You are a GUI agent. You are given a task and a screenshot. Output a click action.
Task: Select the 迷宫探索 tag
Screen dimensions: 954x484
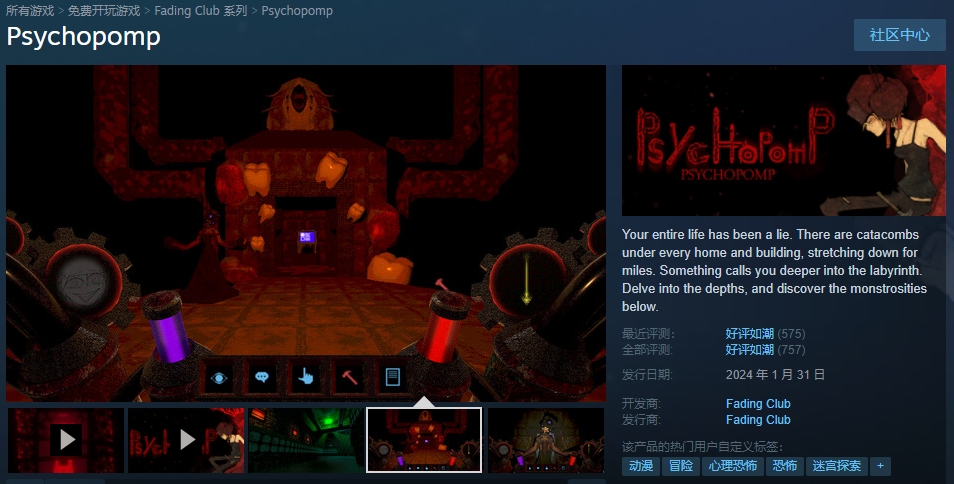[x=837, y=466]
